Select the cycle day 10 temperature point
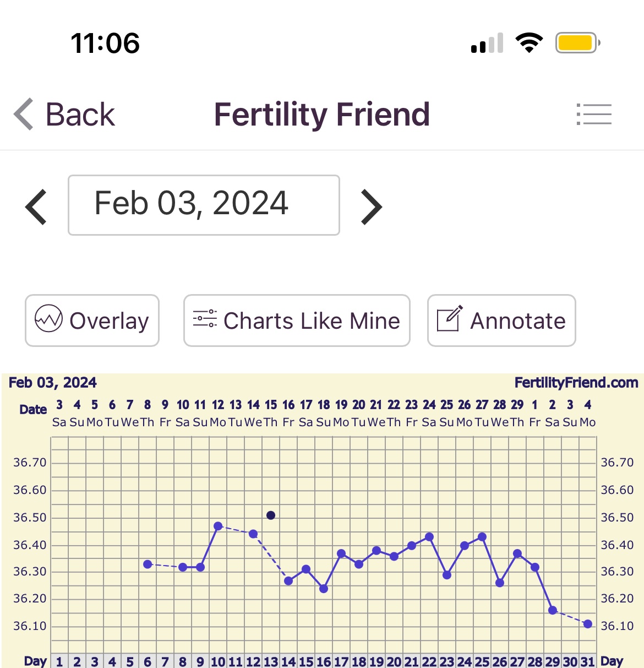 (x=218, y=526)
